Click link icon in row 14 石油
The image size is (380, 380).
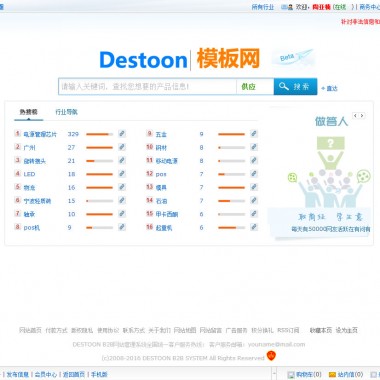[254, 201]
